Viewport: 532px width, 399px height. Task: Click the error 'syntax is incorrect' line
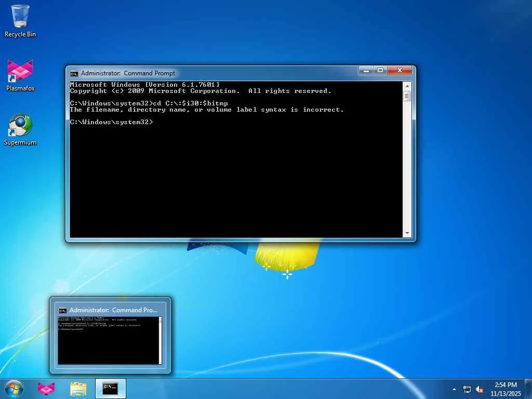click(207, 110)
